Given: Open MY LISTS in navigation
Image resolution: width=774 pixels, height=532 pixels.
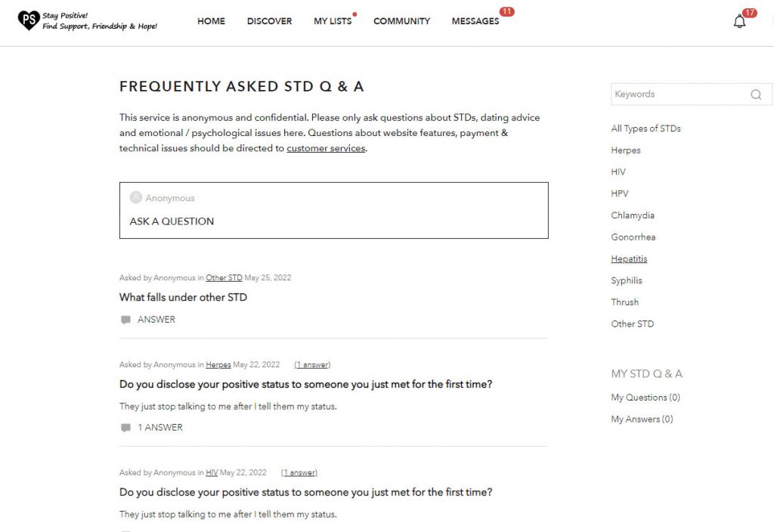Looking at the screenshot, I should [x=333, y=21].
